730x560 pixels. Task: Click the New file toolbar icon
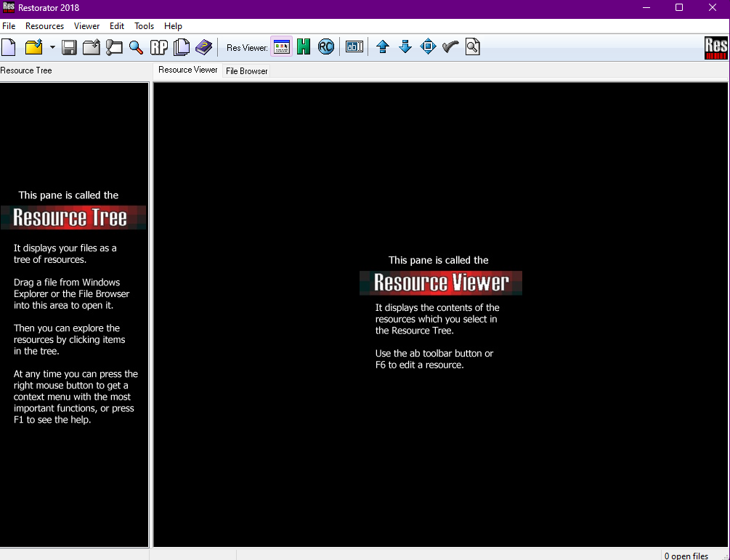point(9,47)
